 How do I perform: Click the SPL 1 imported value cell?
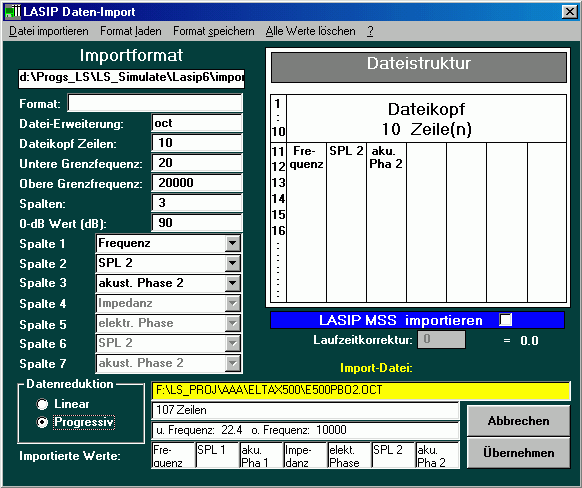pos(218,455)
